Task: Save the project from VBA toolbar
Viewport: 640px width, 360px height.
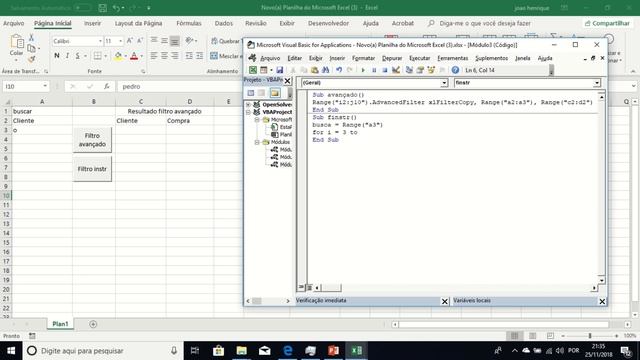Action: coord(280,70)
